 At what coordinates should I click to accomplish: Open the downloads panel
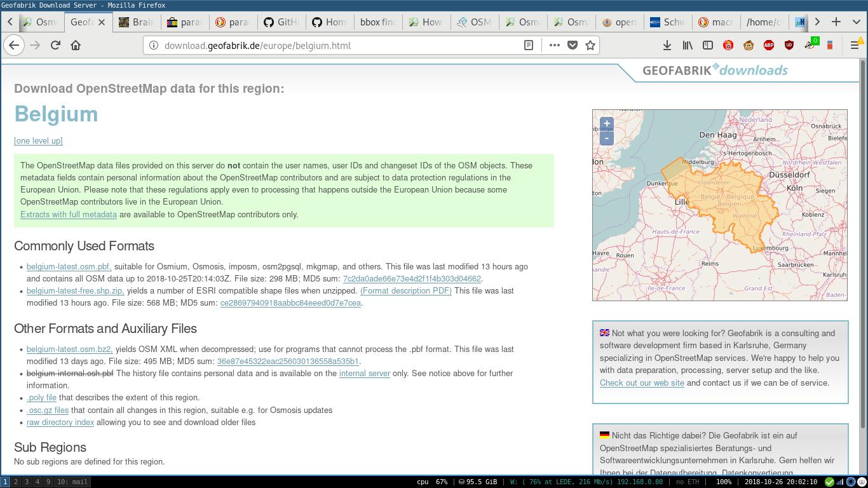[667, 45]
